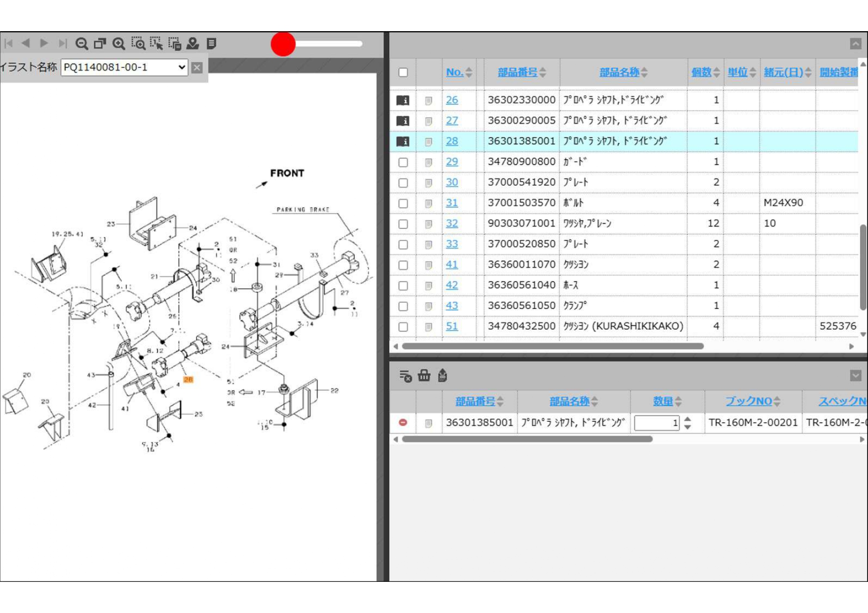Screen dimensions: 868x613
Task: Open the illustration name dropdown PQ1140081-00-1
Action: pos(124,67)
